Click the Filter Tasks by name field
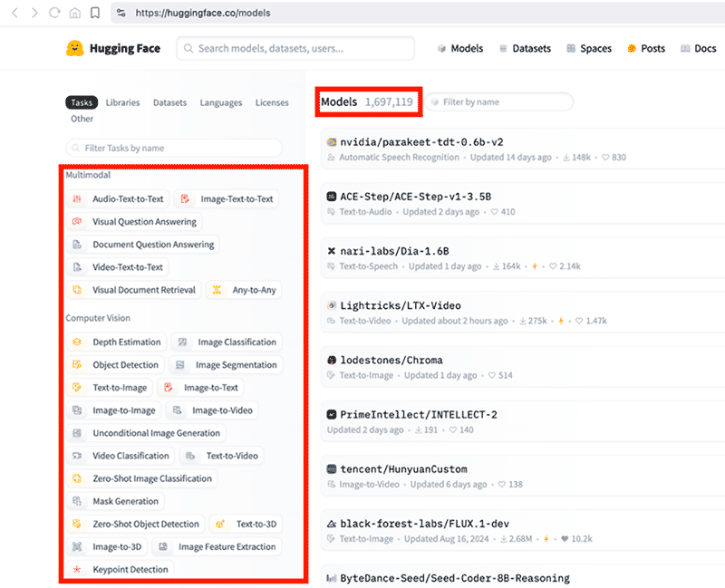The width and height of the screenshot is (725, 588). coord(174,148)
